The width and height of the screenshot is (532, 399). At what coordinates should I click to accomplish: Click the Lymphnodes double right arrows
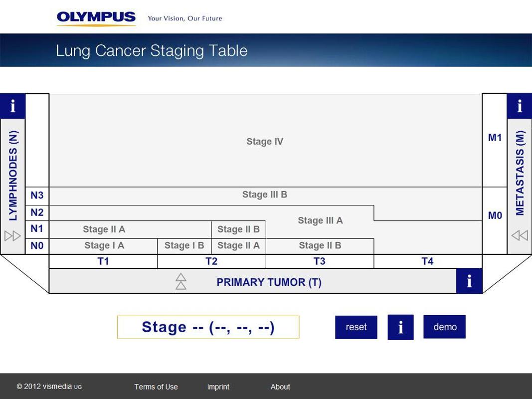click(x=12, y=236)
